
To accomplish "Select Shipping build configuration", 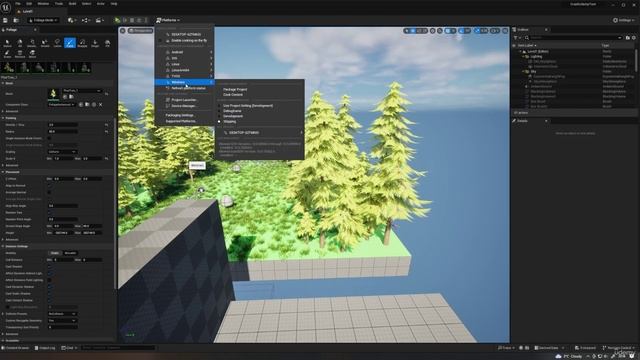I will pyautogui.click(x=229, y=121).
